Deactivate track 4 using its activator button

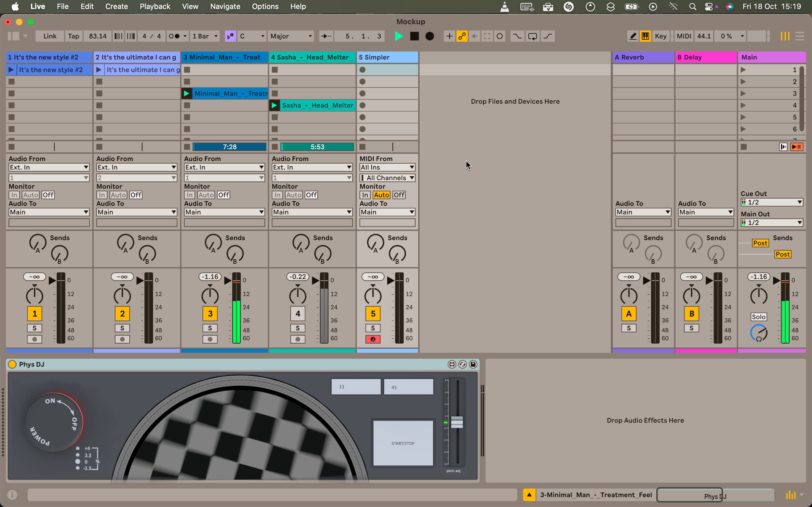click(x=298, y=314)
